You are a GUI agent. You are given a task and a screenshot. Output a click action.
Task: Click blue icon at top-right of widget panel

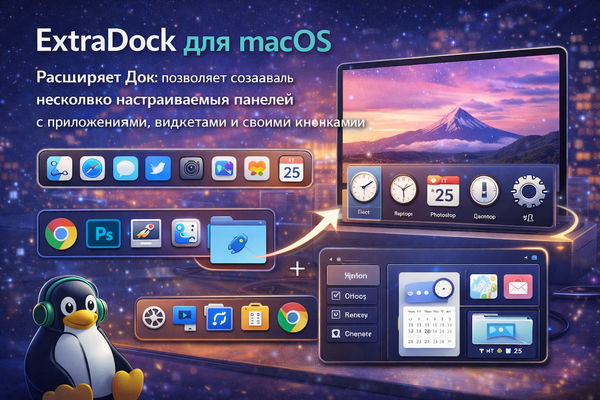pos(534,258)
